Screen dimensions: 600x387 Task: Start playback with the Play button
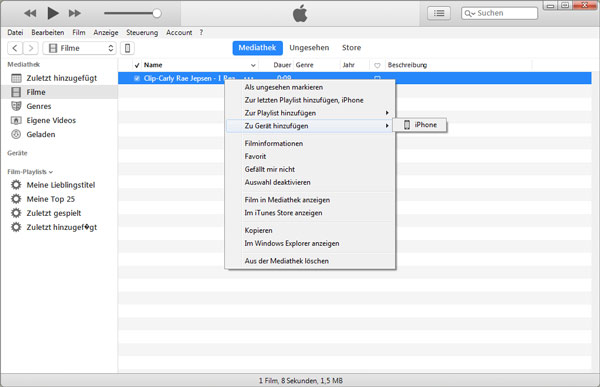point(53,13)
